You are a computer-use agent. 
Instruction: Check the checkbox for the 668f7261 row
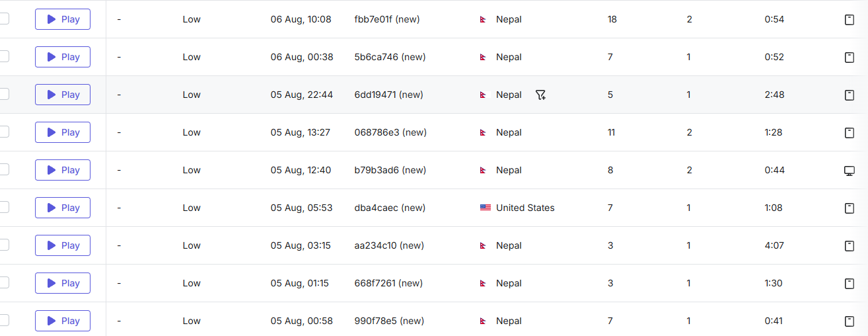[4, 282]
